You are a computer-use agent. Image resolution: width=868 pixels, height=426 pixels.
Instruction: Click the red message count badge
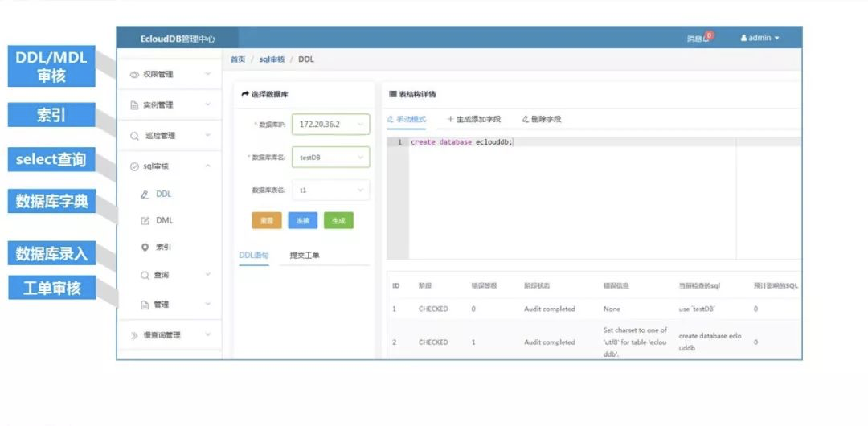click(709, 35)
